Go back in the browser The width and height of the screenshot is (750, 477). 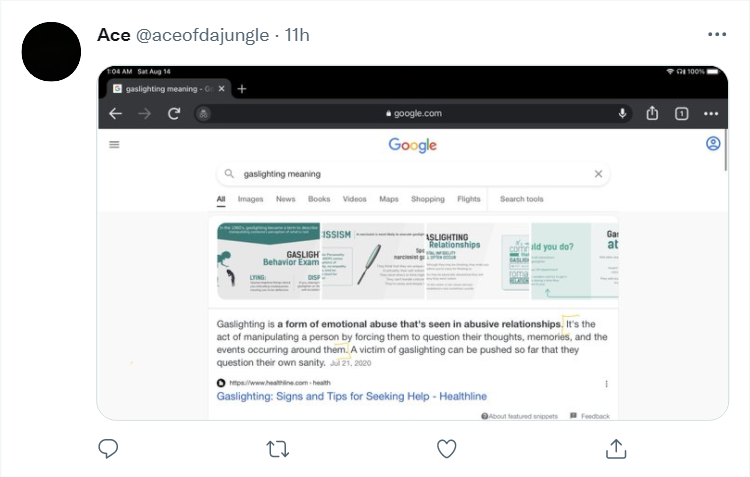pos(115,113)
